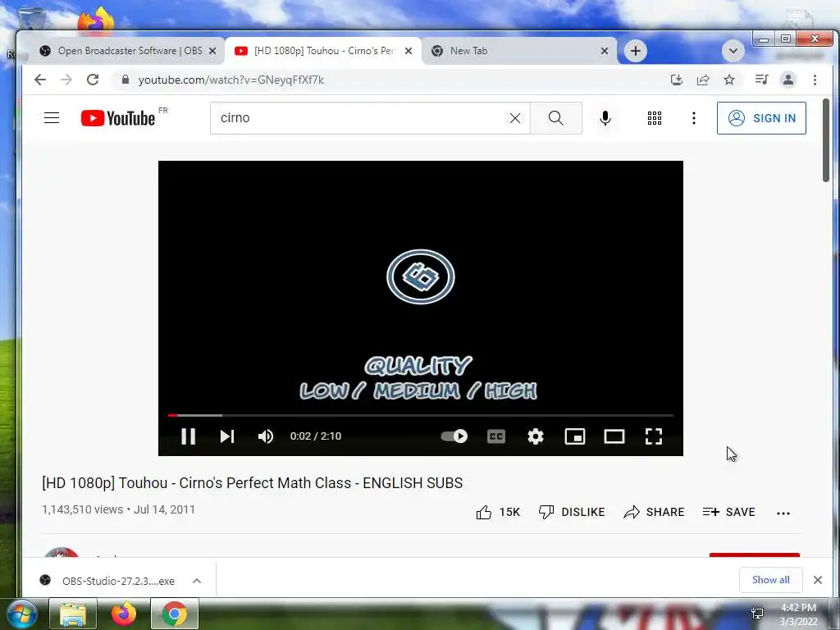Screen dimensions: 840x630
Task: Click the page vertical scrollbar
Action: [x=827, y=140]
